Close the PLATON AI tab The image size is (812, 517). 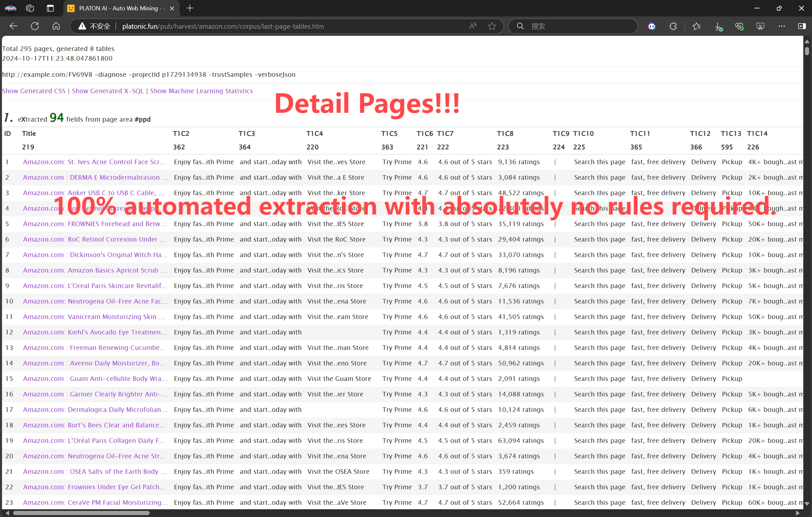(x=172, y=8)
